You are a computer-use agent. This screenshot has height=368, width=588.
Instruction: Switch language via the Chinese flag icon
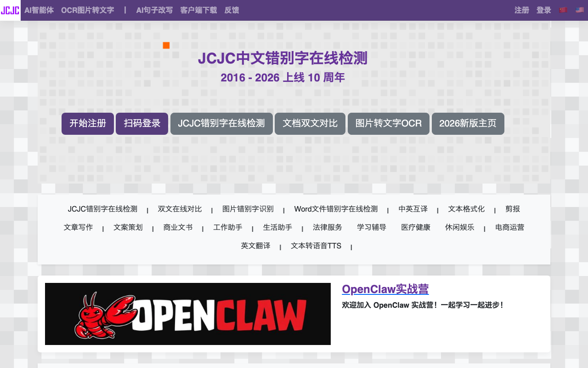tap(563, 10)
